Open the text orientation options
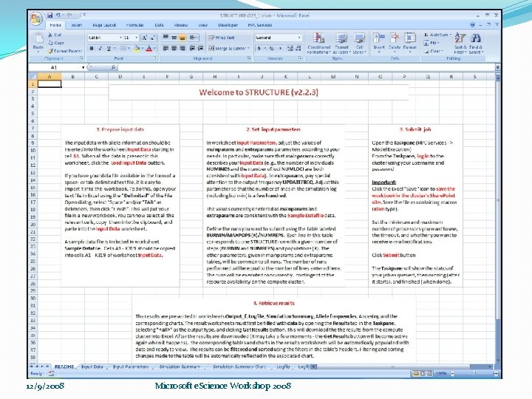The image size is (532, 399). click(193, 38)
